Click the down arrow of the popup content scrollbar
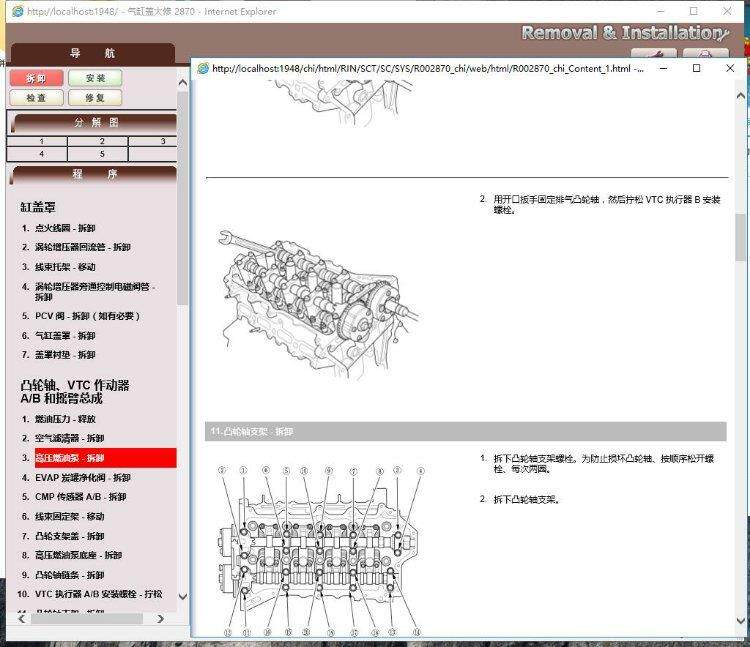750x647 pixels. [x=740, y=621]
